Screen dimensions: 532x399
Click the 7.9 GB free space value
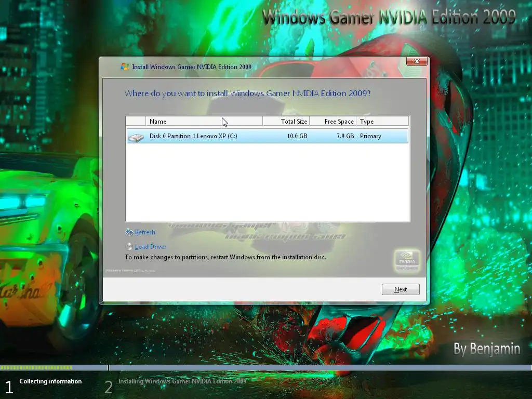pyautogui.click(x=345, y=136)
